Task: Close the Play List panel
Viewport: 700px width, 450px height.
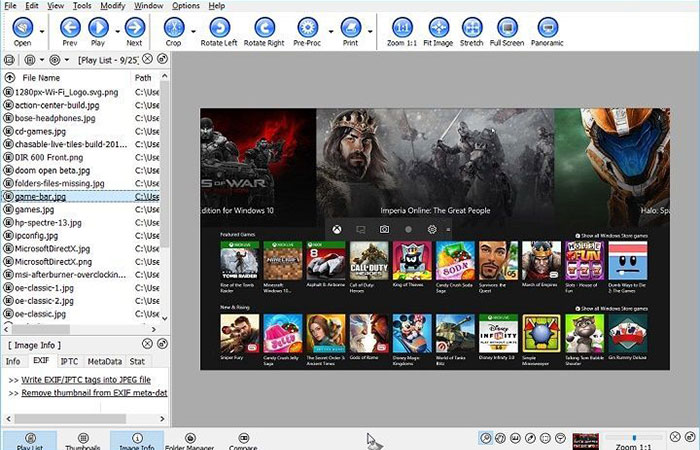Action: click(x=147, y=59)
